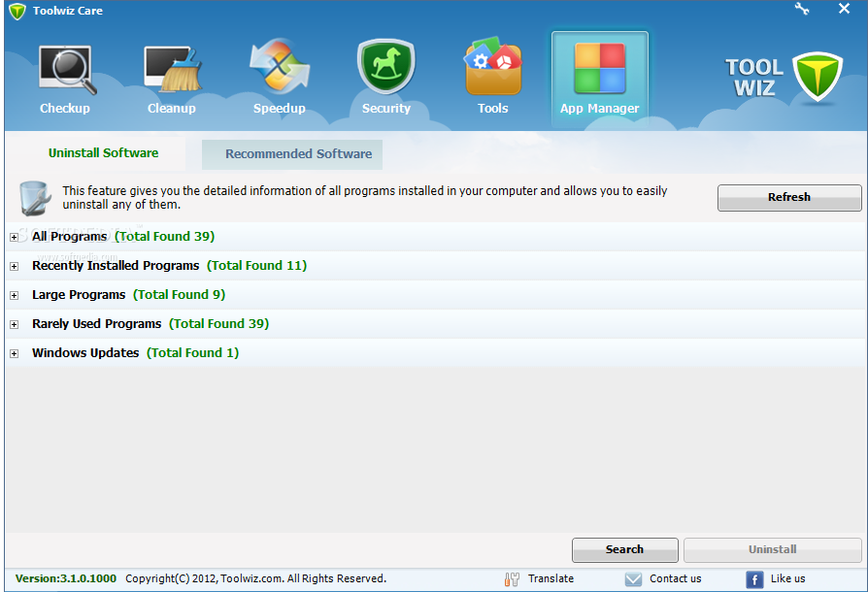Click the Translate tools icon
The width and height of the screenshot is (868, 592).
pyautogui.click(x=512, y=579)
